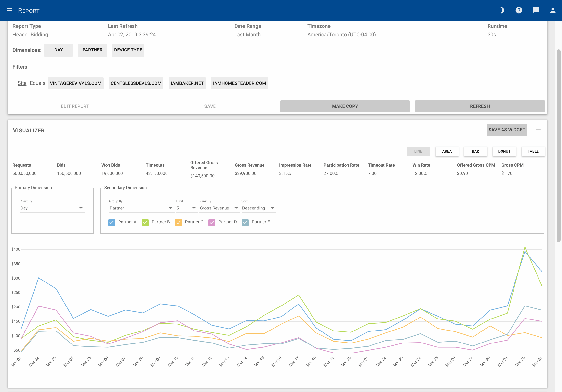Open the Group By dropdown

click(170, 208)
